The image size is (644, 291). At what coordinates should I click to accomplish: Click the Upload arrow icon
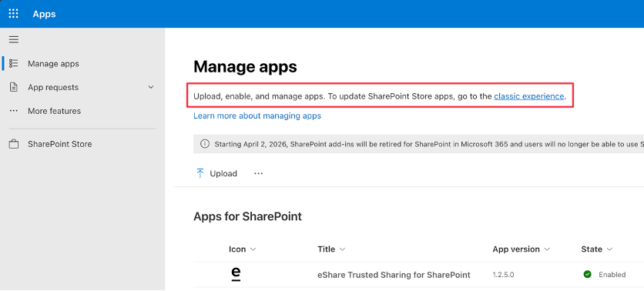point(200,173)
